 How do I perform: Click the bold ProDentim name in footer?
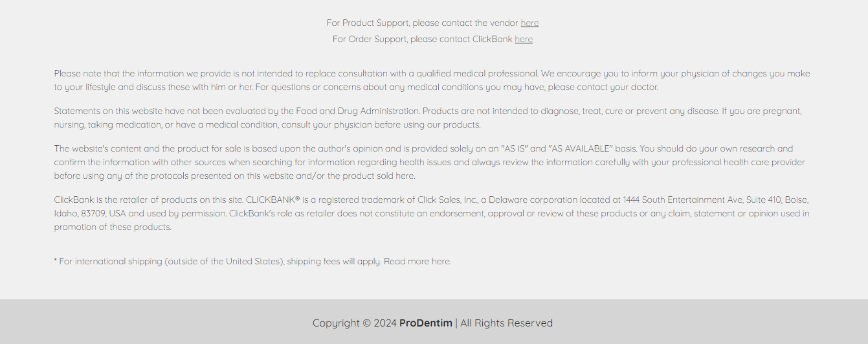click(x=426, y=323)
